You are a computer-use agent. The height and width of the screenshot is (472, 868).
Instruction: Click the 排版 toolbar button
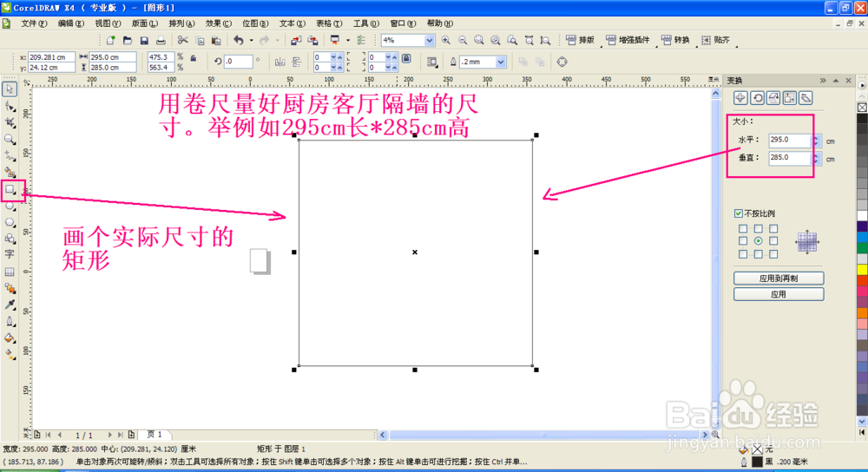581,40
